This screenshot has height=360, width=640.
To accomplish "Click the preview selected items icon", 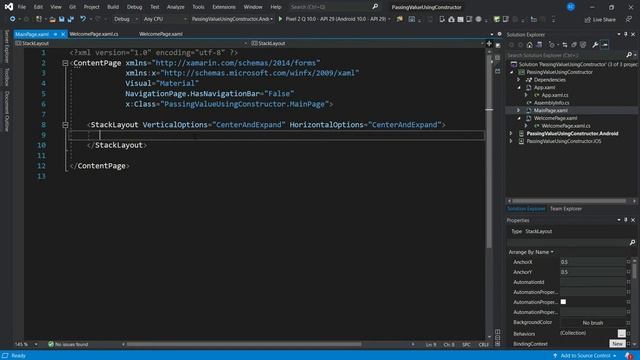I will [x=605, y=45].
